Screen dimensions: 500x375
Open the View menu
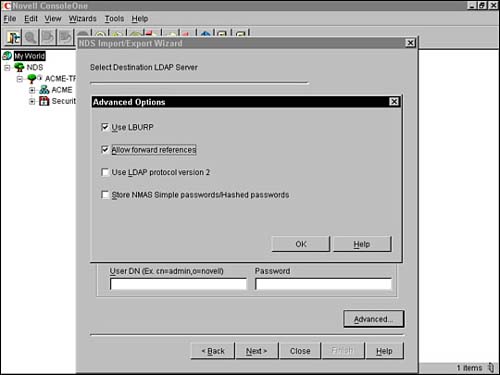[53, 19]
